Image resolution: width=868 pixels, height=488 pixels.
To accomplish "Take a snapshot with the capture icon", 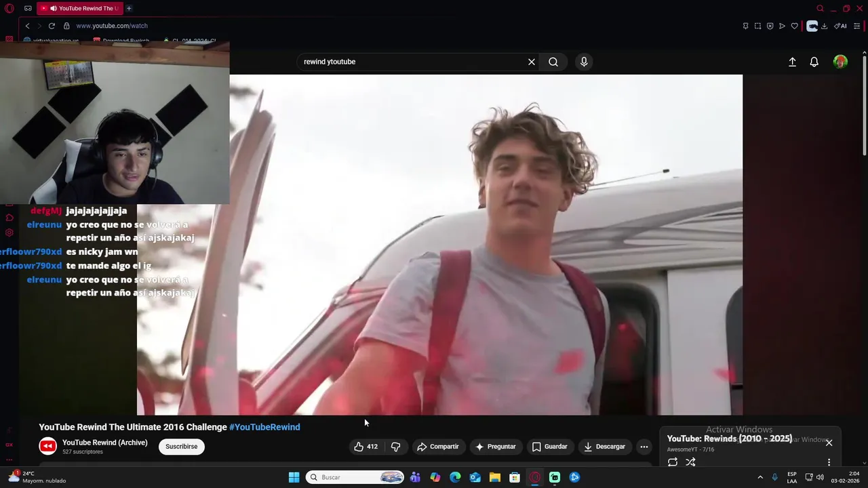I will (x=757, y=26).
